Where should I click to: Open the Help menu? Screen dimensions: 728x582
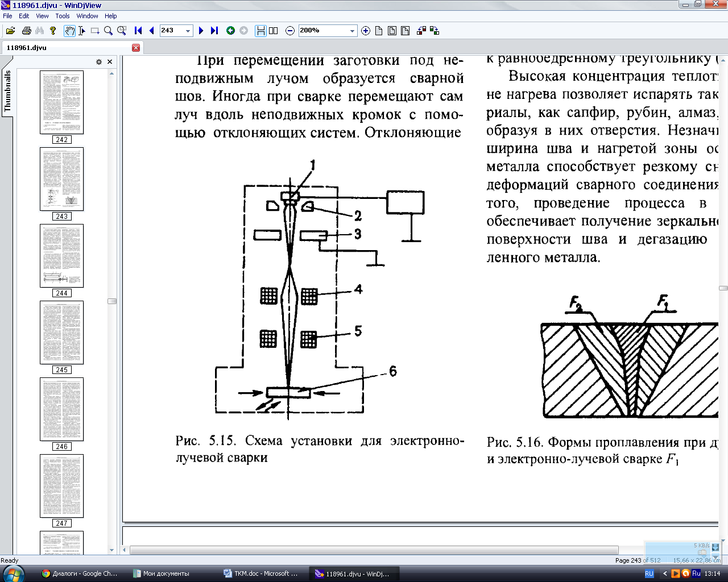pos(111,16)
